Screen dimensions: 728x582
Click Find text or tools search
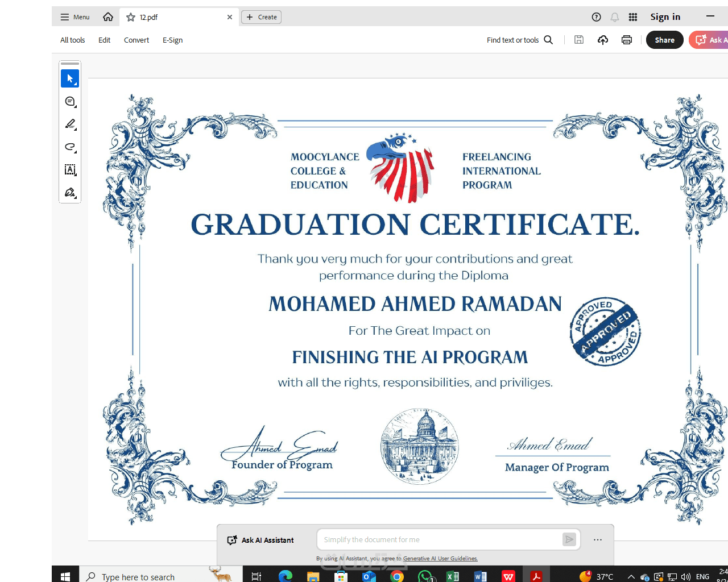coord(520,40)
